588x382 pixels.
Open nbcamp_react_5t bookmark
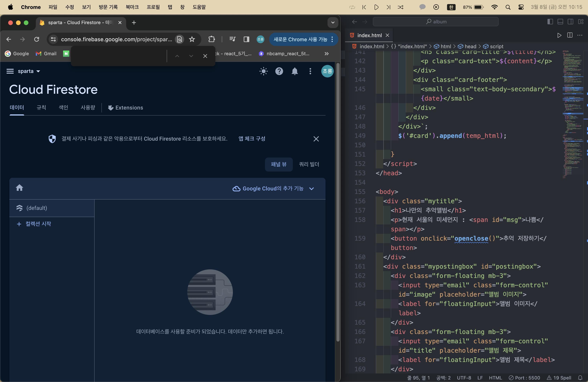[x=284, y=53]
